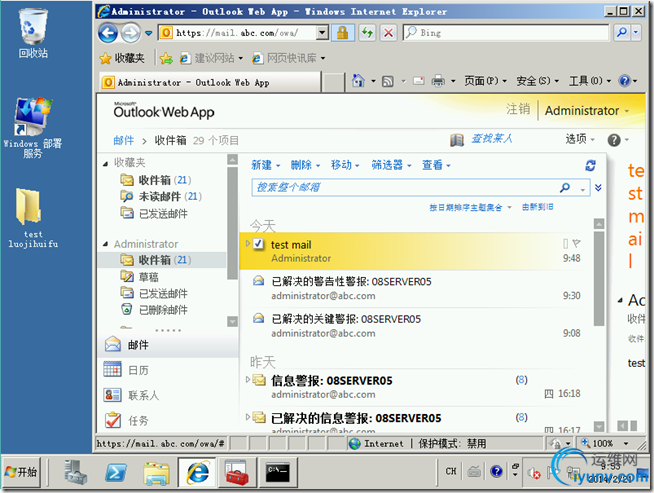Image resolution: width=654 pixels, height=493 pixels.
Task: Open the 查看 (View) dropdown
Action: point(436,165)
